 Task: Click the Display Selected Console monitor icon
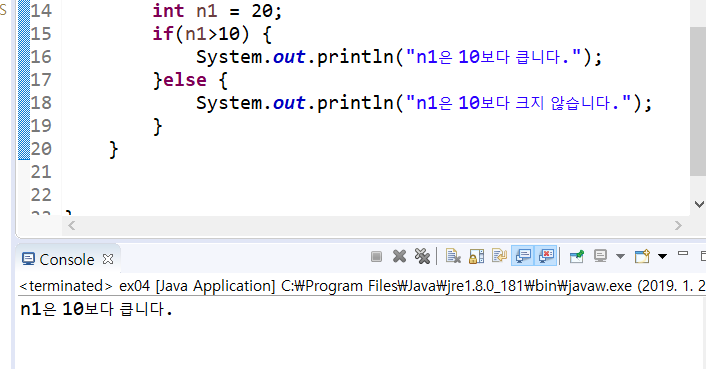[600, 256]
